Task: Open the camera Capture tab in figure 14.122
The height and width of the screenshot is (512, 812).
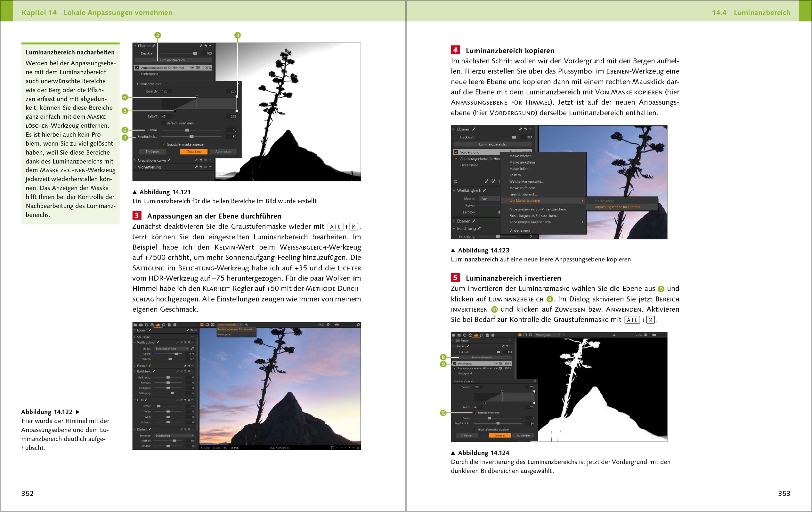Action: pos(141,325)
